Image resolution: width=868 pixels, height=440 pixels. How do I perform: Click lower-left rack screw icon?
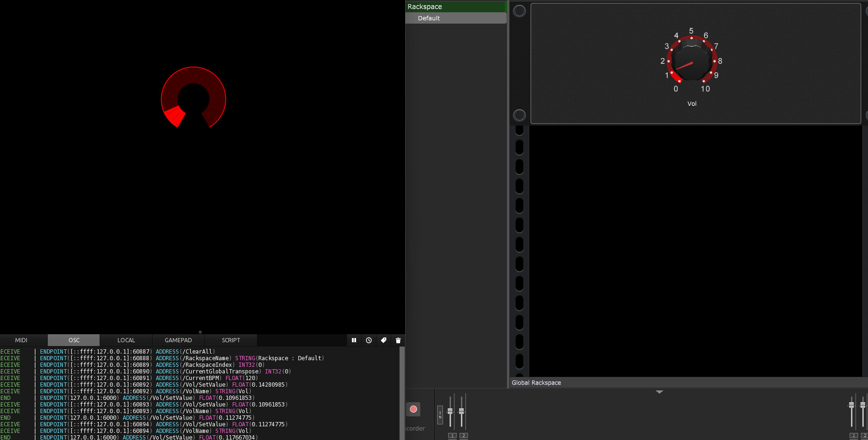coord(519,115)
